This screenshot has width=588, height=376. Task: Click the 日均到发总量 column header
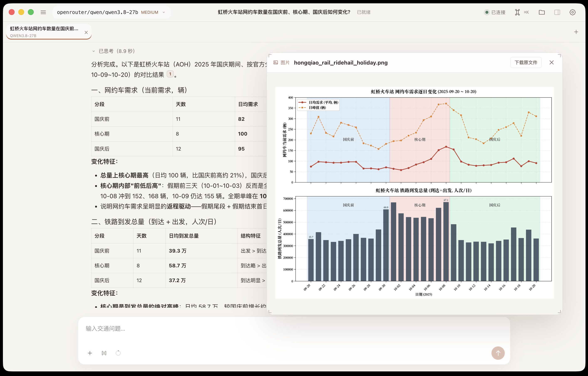(184, 236)
